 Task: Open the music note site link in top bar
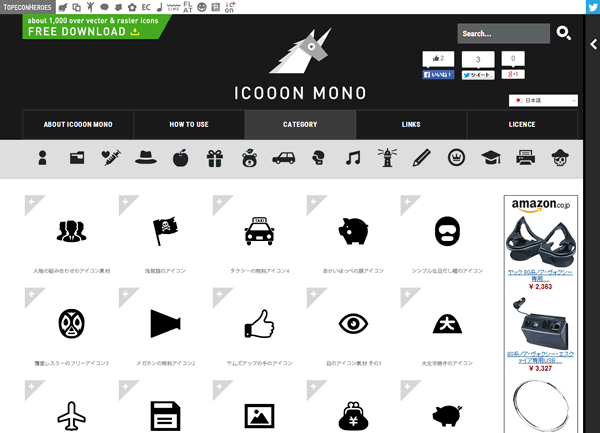click(x=160, y=7)
